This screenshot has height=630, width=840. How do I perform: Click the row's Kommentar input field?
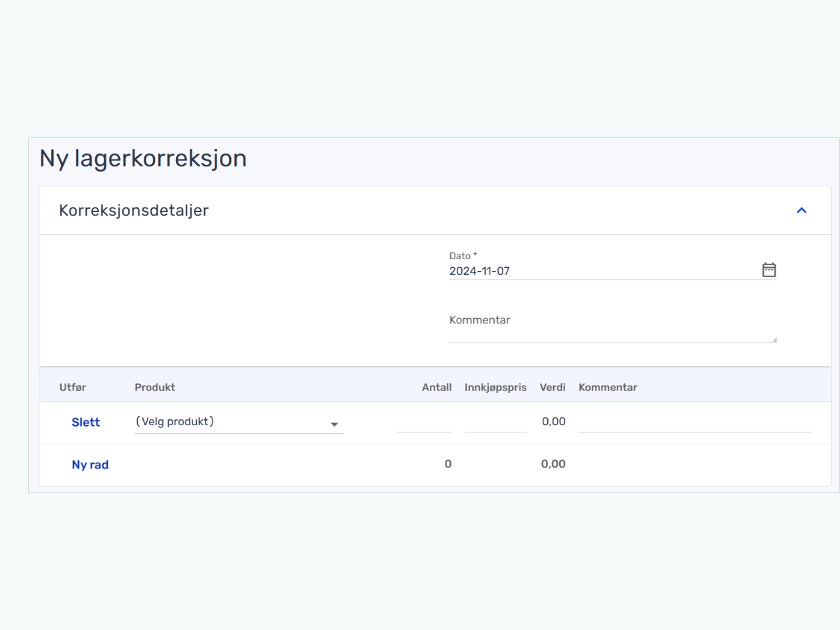[x=695, y=422]
